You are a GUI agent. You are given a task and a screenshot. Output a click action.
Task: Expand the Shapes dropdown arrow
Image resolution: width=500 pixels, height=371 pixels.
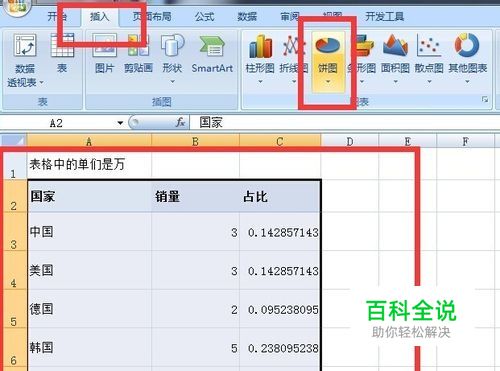click(172, 81)
